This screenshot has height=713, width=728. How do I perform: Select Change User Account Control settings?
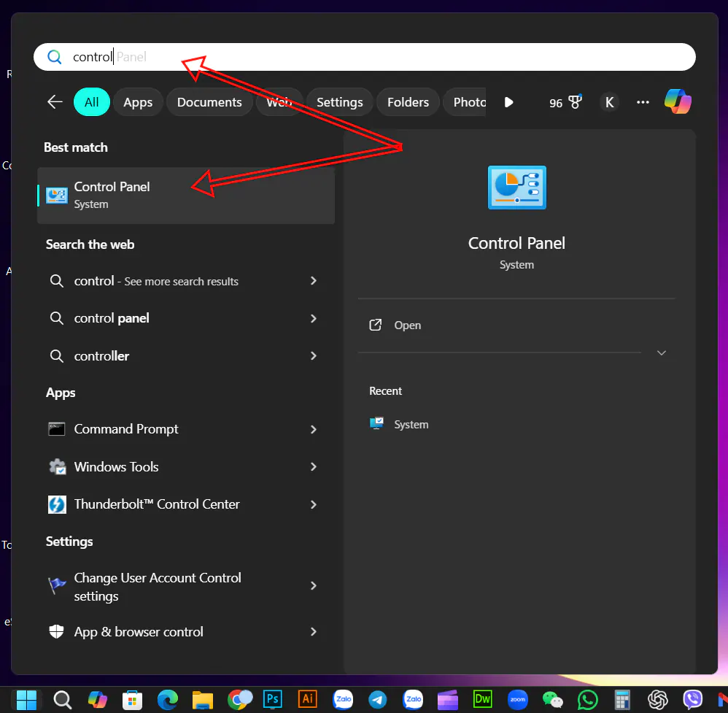tap(158, 586)
